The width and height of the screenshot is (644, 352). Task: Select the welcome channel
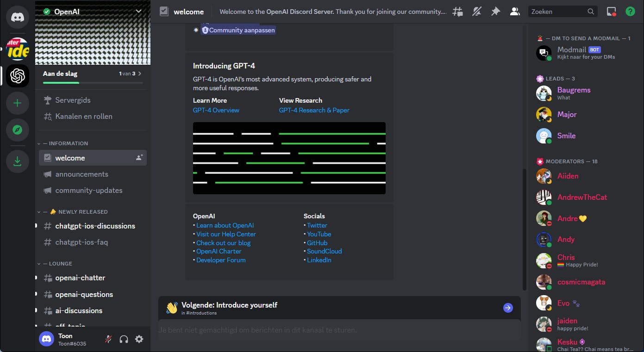pos(93,158)
